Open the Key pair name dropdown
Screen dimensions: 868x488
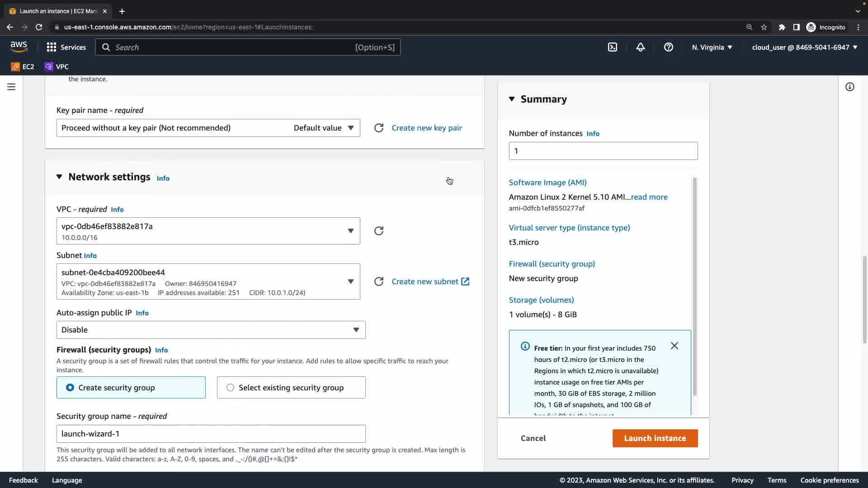pyautogui.click(x=208, y=128)
